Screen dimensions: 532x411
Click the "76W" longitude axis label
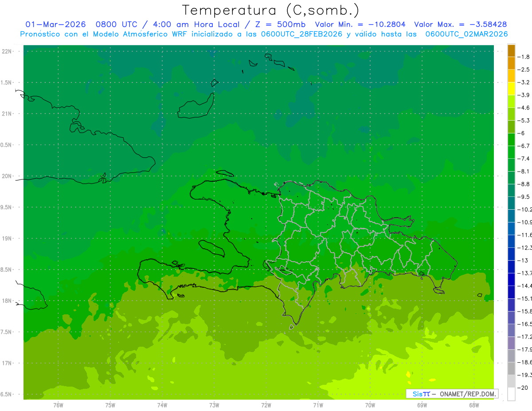tap(58, 405)
